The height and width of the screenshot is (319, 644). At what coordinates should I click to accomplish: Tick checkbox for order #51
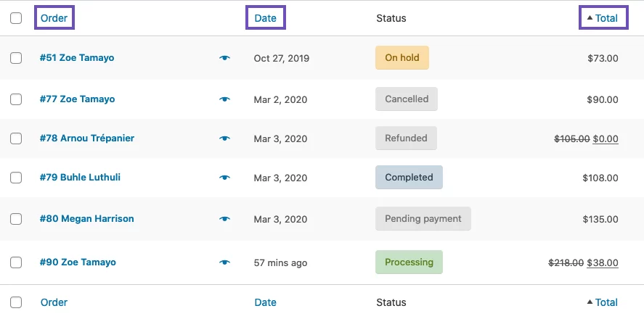click(16, 58)
